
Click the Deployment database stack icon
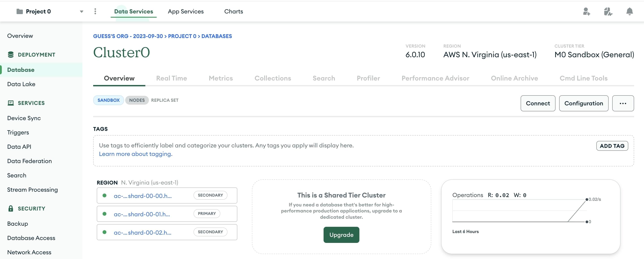[x=11, y=54]
